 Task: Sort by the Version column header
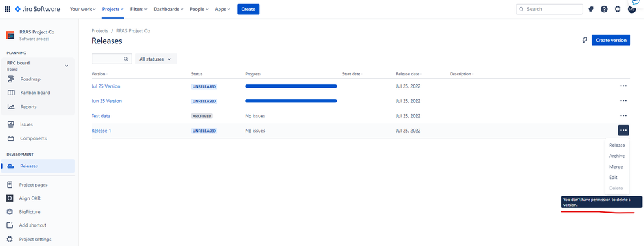pyautogui.click(x=99, y=74)
